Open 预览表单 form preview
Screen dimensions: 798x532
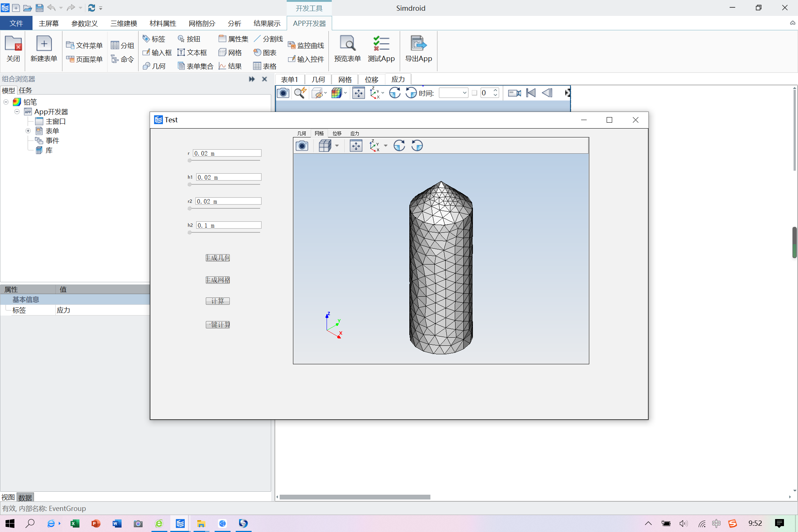[x=347, y=49]
